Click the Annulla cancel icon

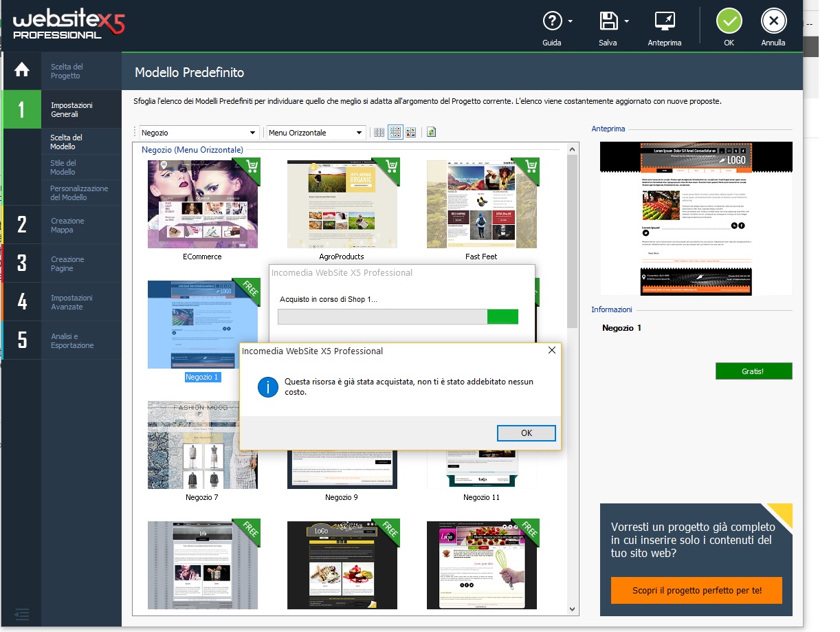[x=774, y=21]
